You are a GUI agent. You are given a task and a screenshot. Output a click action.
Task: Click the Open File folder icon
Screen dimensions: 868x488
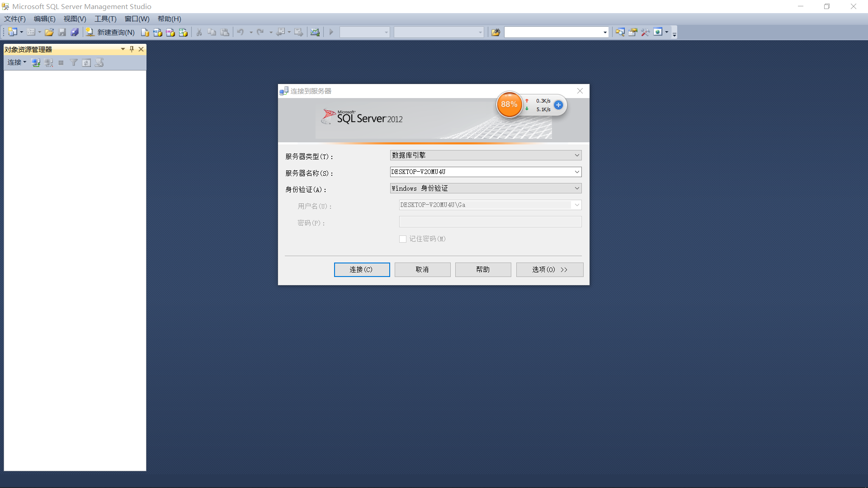49,32
